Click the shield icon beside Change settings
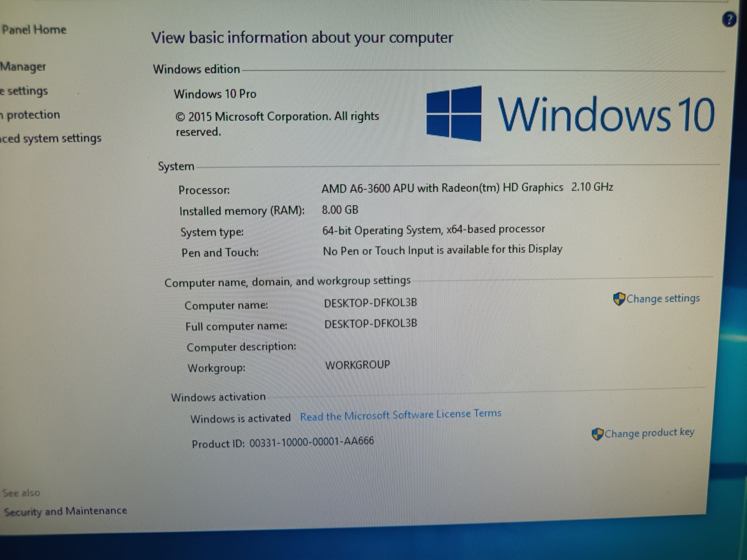The image size is (747, 560). pos(619,299)
